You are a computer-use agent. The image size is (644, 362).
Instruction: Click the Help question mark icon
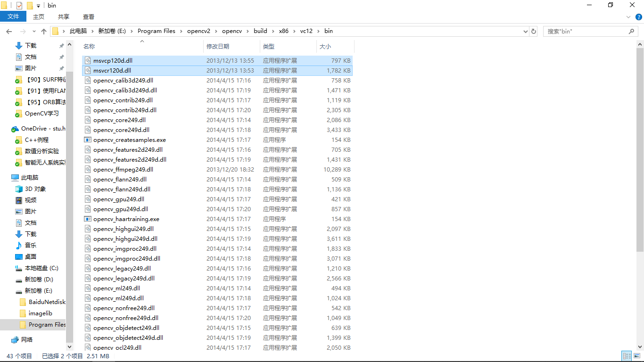[x=639, y=16]
